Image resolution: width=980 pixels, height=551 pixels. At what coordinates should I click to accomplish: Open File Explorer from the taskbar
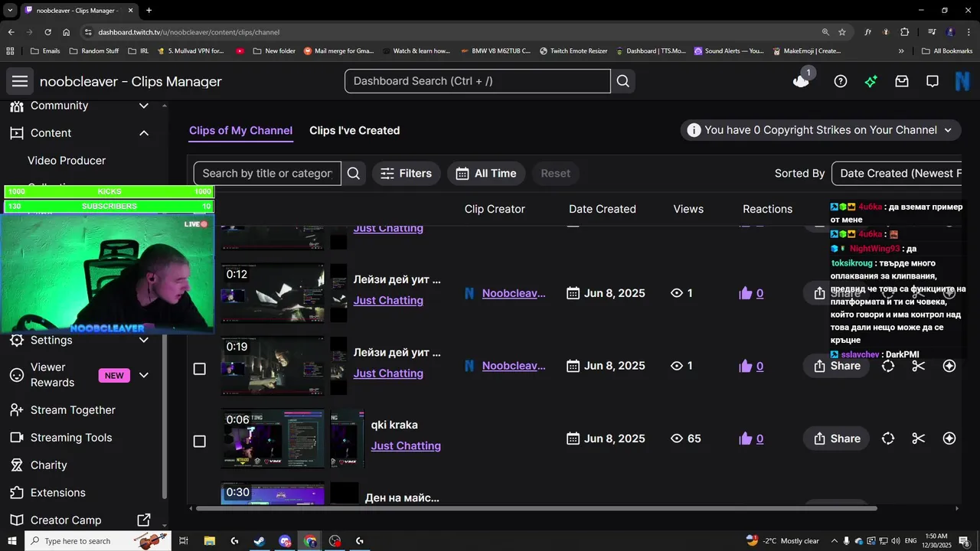point(209,541)
